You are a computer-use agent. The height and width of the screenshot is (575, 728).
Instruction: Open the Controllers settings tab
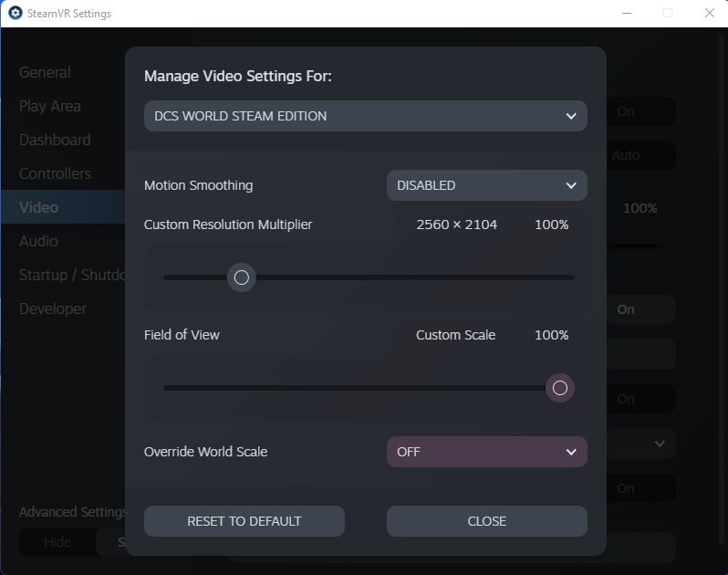pyautogui.click(x=55, y=173)
